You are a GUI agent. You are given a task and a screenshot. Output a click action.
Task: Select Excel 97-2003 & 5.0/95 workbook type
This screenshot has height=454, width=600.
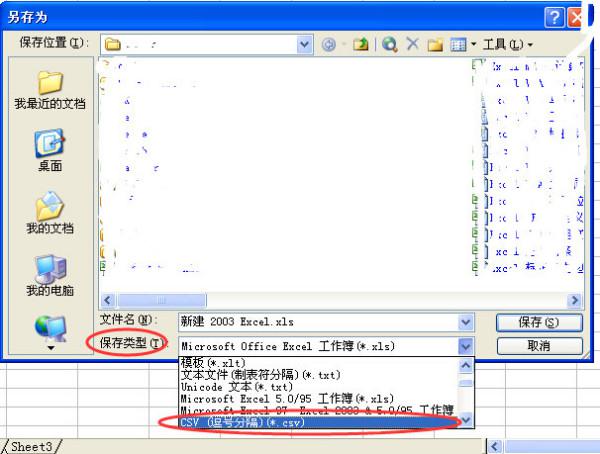pos(318,410)
